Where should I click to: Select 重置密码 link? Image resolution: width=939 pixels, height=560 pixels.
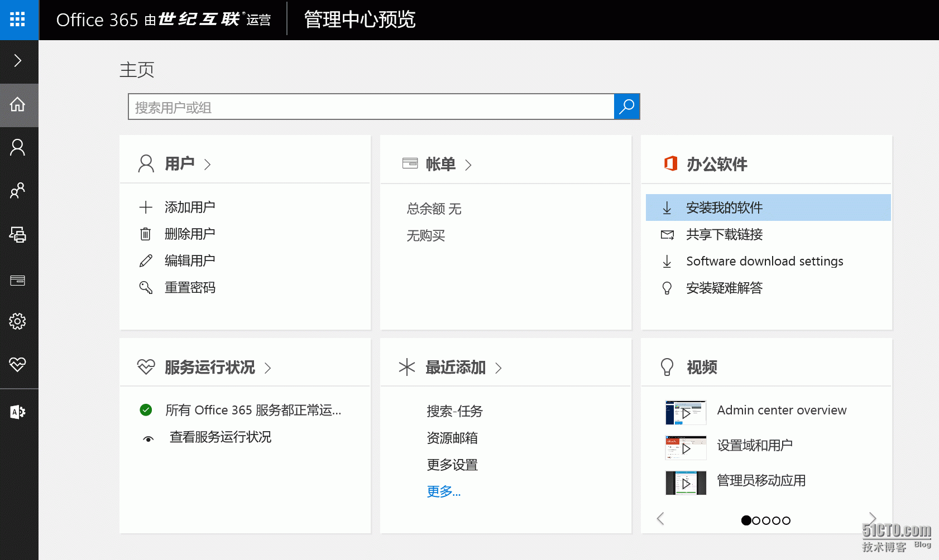tap(190, 287)
